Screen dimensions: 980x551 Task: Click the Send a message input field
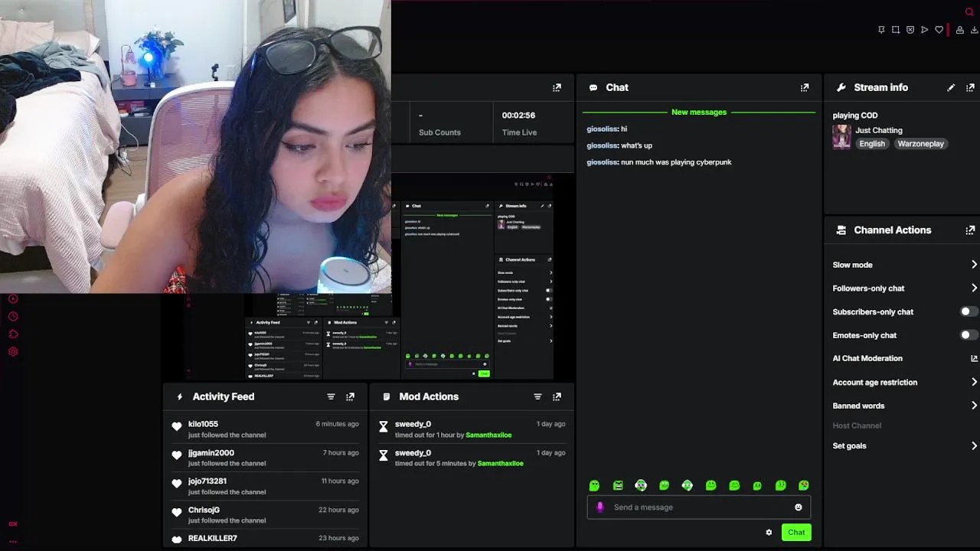(x=699, y=507)
